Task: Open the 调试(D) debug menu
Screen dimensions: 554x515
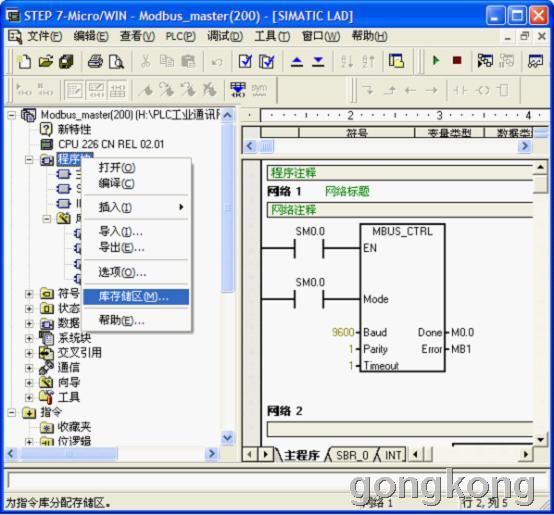Action: pyautogui.click(x=225, y=36)
